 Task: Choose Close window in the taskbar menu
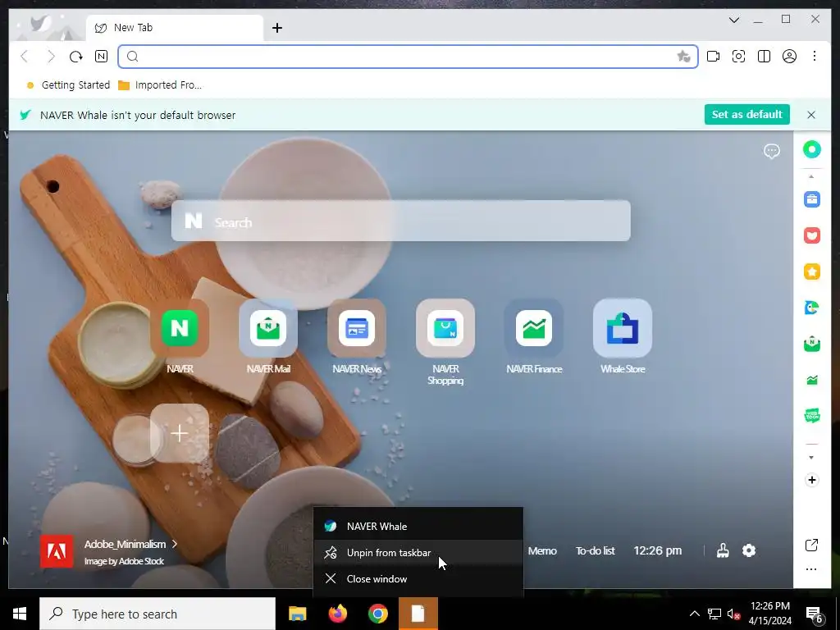point(418,579)
